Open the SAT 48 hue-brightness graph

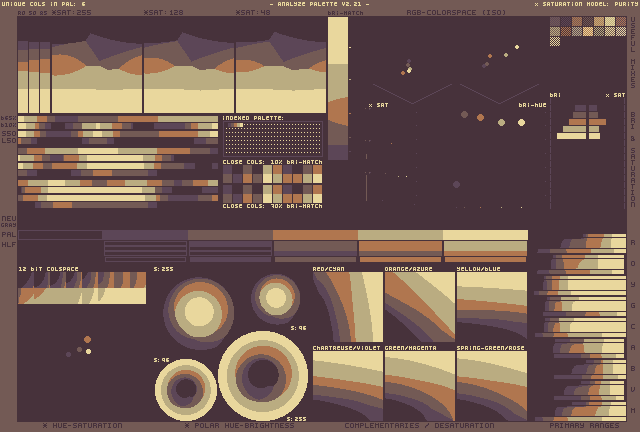(x=281, y=72)
